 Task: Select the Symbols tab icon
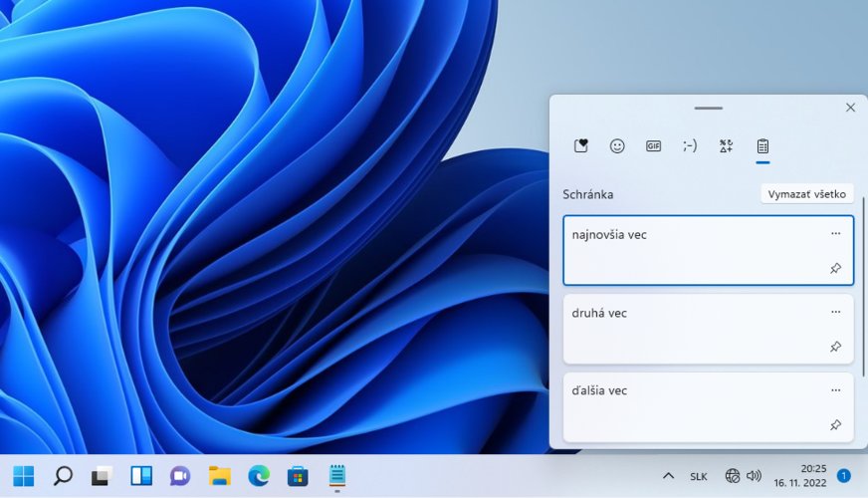tap(726, 146)
